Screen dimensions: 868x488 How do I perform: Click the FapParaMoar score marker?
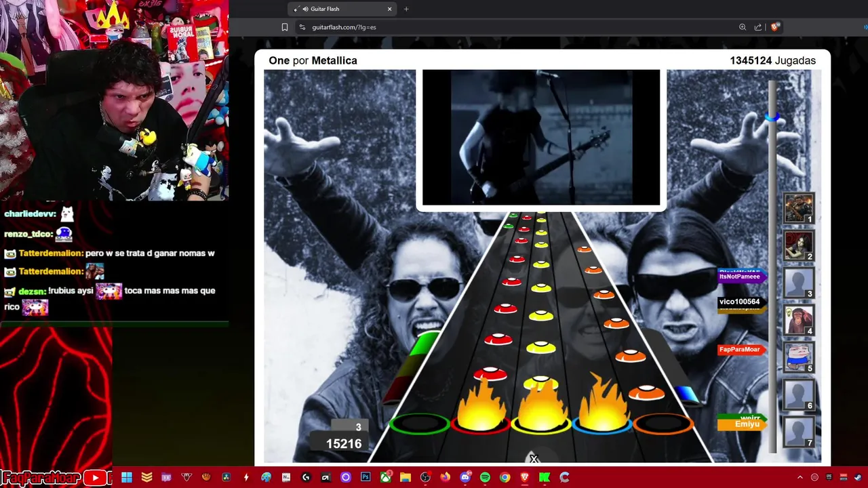(x=742, y=350)
